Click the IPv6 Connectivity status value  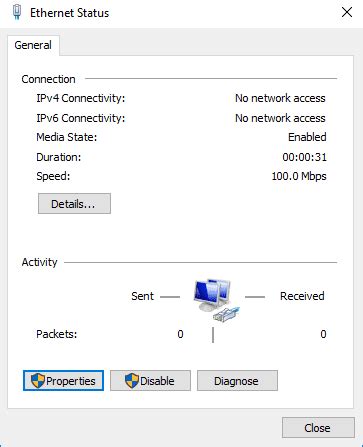(280, 118)
